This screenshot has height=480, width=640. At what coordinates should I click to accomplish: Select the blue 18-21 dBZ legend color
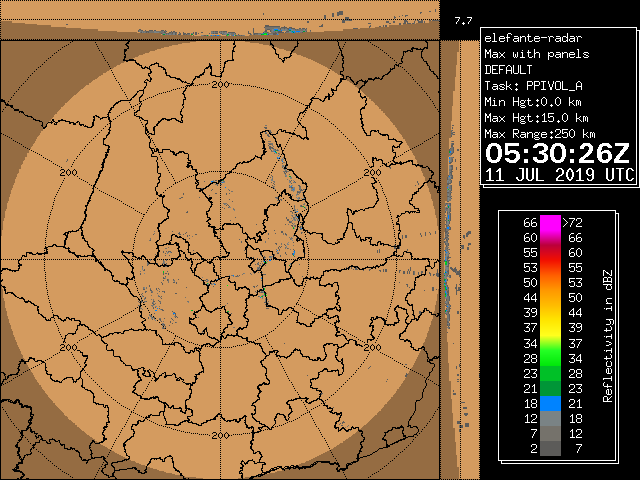(552, 402)
